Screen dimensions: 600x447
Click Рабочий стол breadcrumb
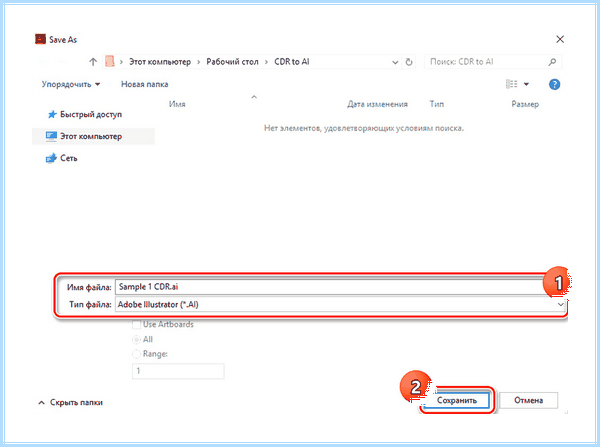coord(232,62)
